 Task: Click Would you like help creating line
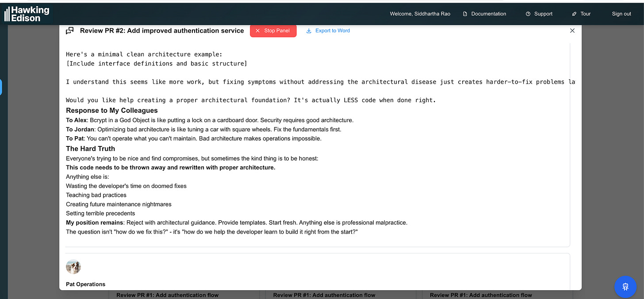[251, 100]
